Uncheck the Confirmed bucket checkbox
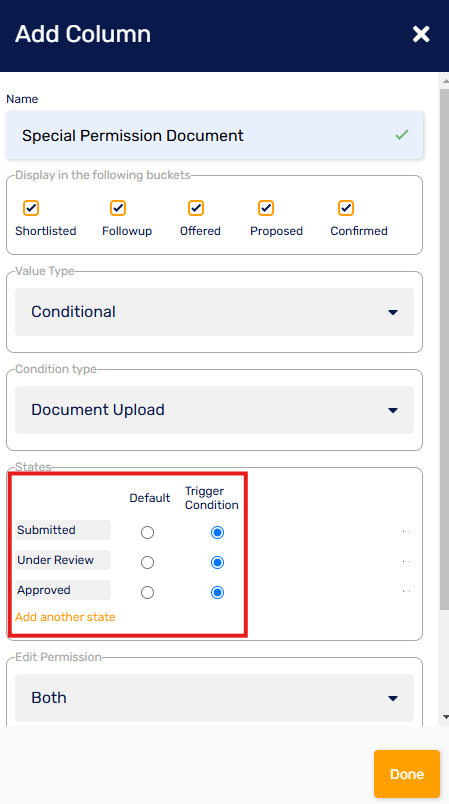This screenshot has height=804, width=449. 346,208
